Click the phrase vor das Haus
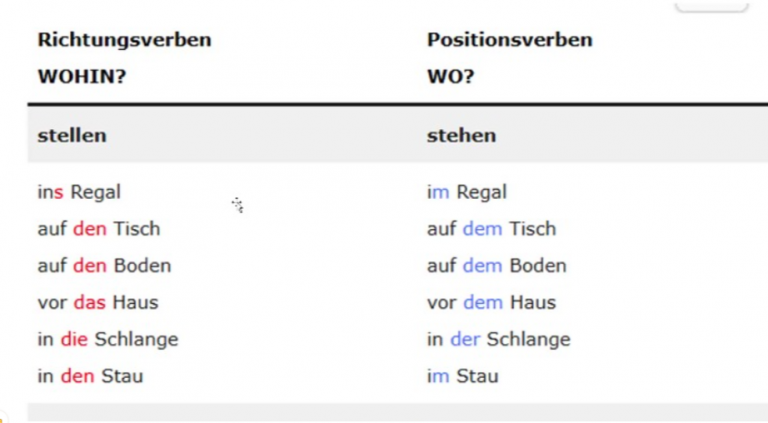768x423 pixels. [x=98, y=303]
